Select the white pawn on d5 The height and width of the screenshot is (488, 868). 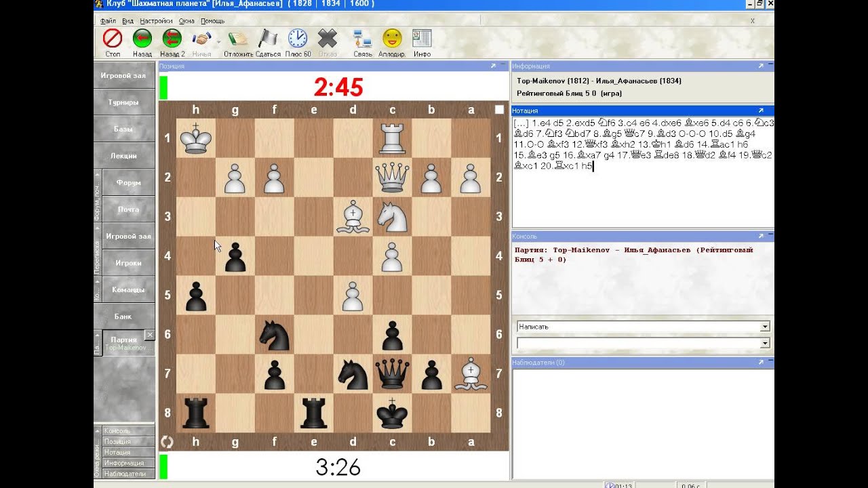click(353, 296)
